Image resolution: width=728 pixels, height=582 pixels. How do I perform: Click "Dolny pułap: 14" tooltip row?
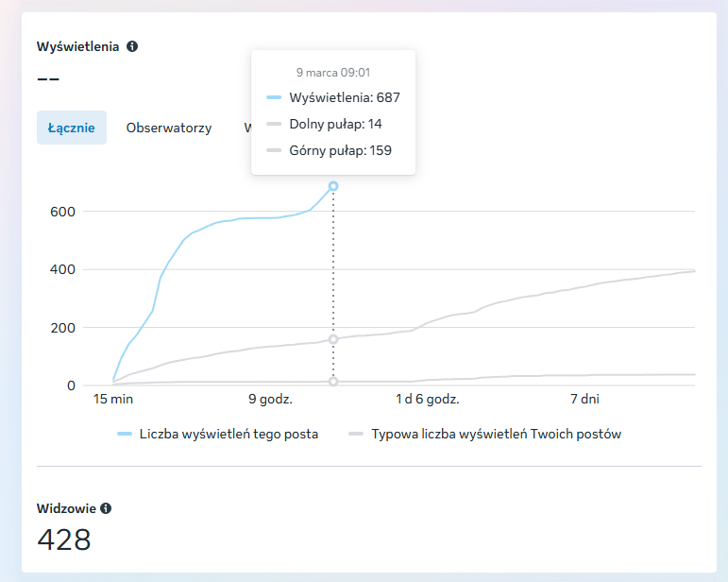pyautogui.click(x=336, y=124)
